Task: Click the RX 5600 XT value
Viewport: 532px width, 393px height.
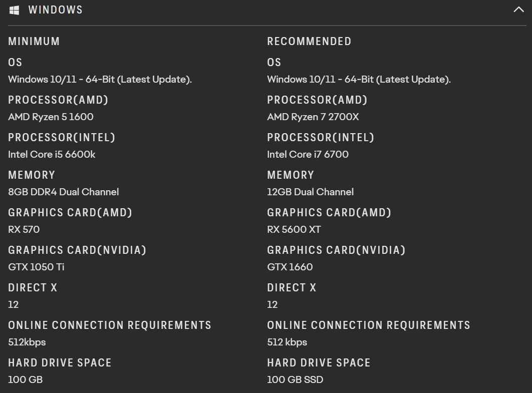Action: tap(294, 230)
